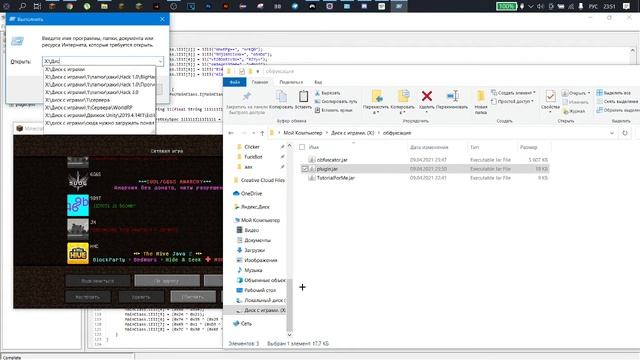Click the New folder (Новая папка) icon
The width and height of the screenshot is (640, 360).
[480, 96]
